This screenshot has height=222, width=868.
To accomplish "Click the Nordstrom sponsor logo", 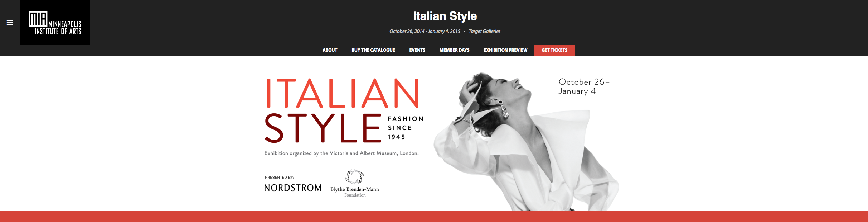I will tap(293, 188).
